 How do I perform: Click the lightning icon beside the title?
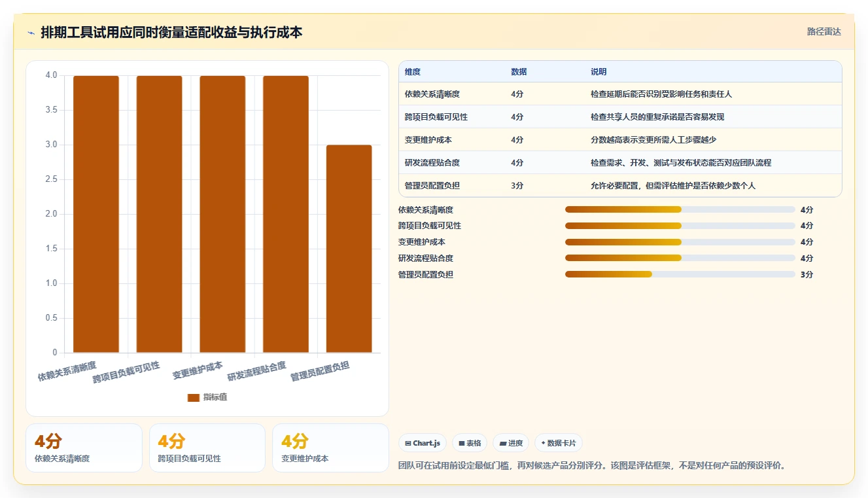31,33
